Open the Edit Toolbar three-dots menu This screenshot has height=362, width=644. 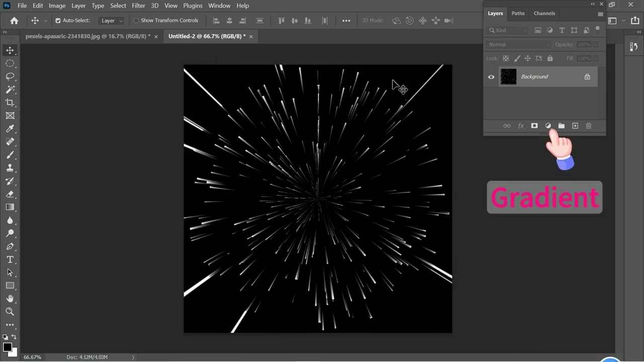(10, 325)
